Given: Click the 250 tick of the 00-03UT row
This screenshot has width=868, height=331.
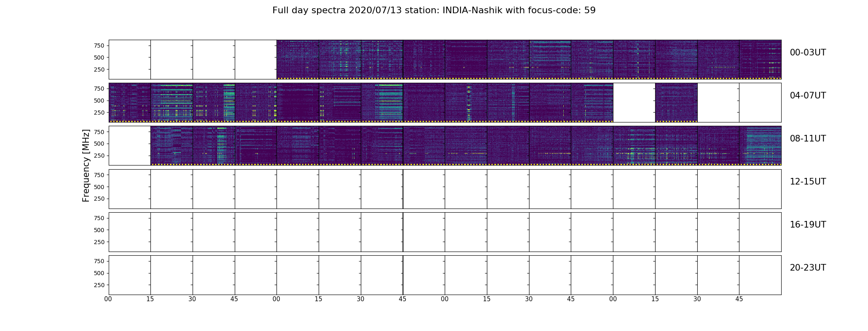Looking at the screenshot, I should 99,70.
